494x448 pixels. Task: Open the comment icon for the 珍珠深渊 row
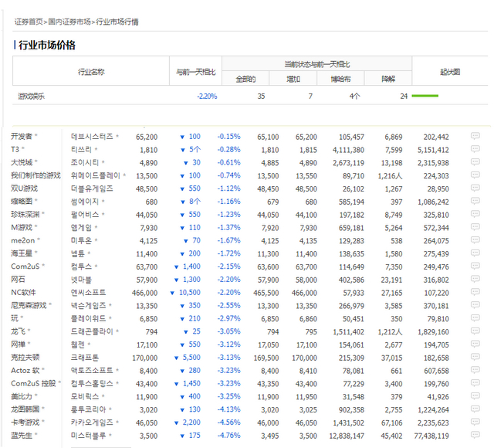coord(475,214)
